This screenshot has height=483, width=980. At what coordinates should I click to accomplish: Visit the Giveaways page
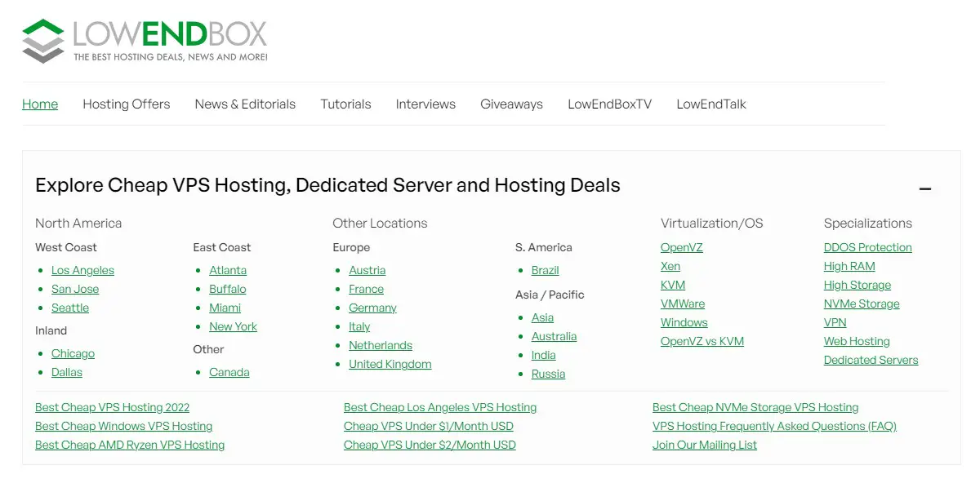coord(511,104)
